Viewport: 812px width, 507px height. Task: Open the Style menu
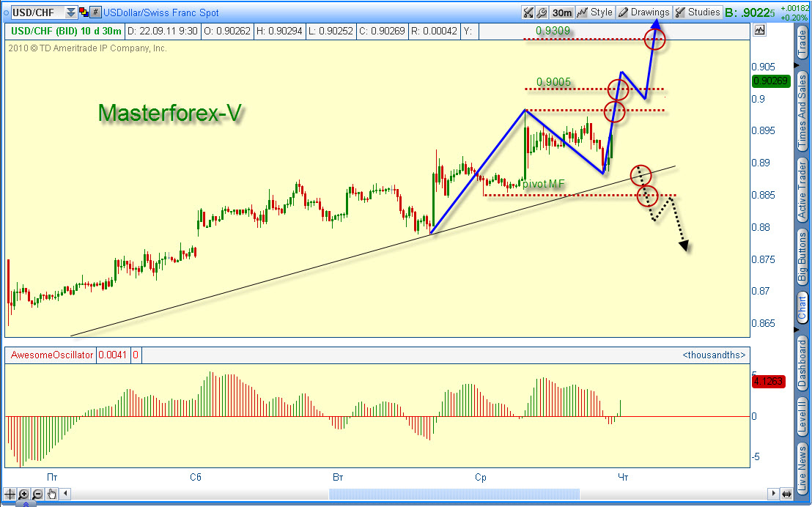595,12
